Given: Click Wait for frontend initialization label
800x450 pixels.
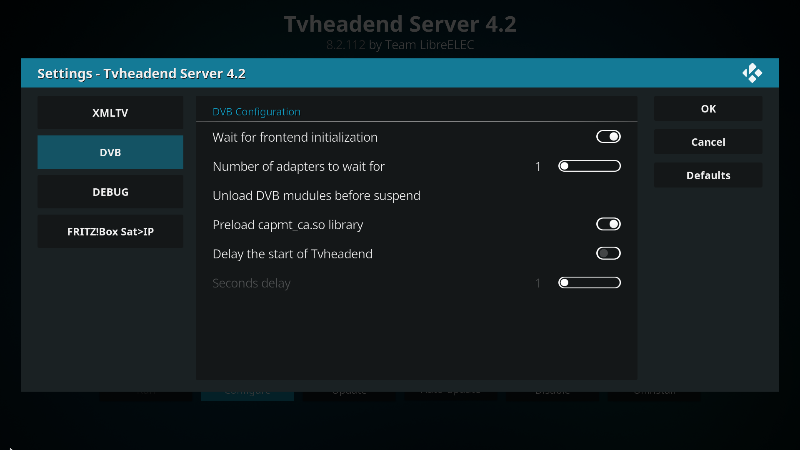Looking at the screenshot, I should click(295, 137).
